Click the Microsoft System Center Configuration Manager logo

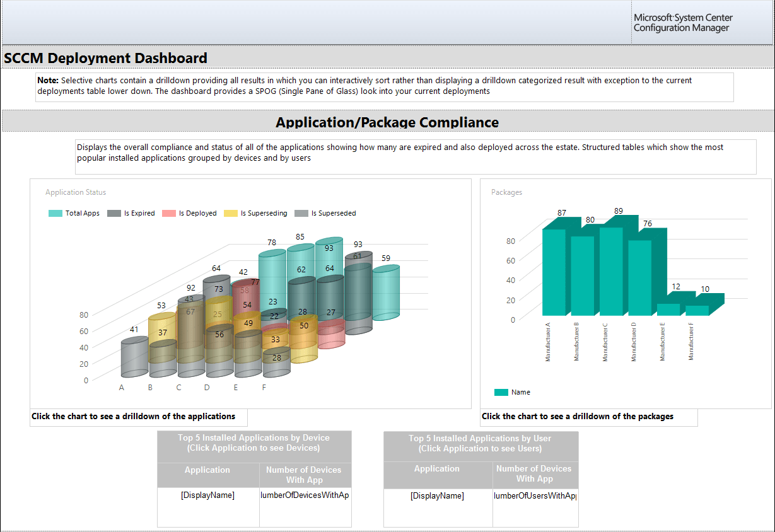pos(683,23)
